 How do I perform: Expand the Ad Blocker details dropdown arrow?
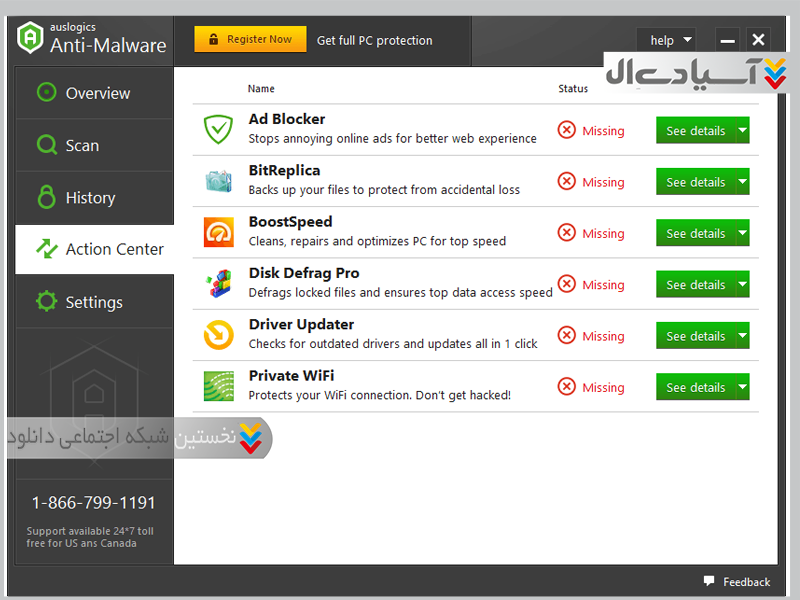742,131
